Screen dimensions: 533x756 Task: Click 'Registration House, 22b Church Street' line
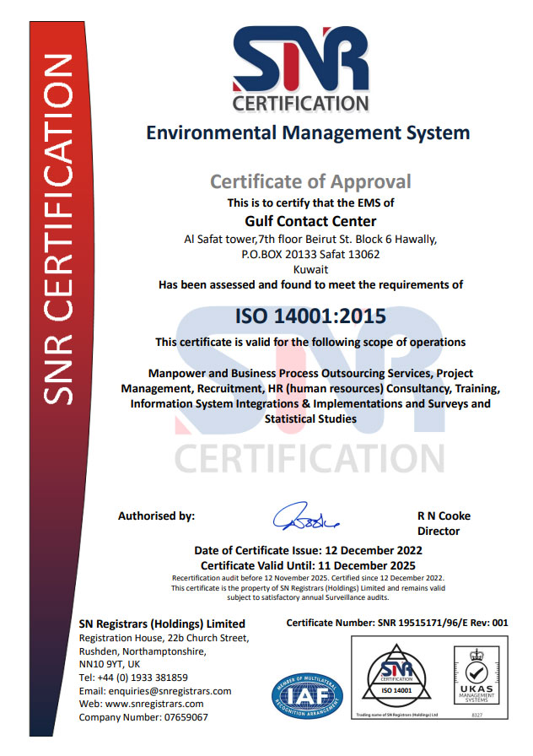164,639
